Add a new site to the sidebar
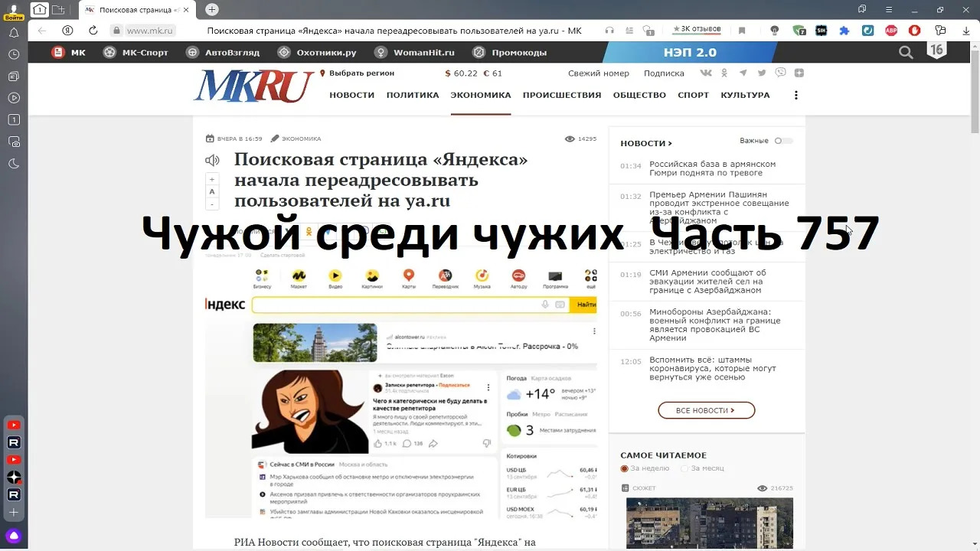980x551 pixels. pyautogui.click(x=14, y=512)
